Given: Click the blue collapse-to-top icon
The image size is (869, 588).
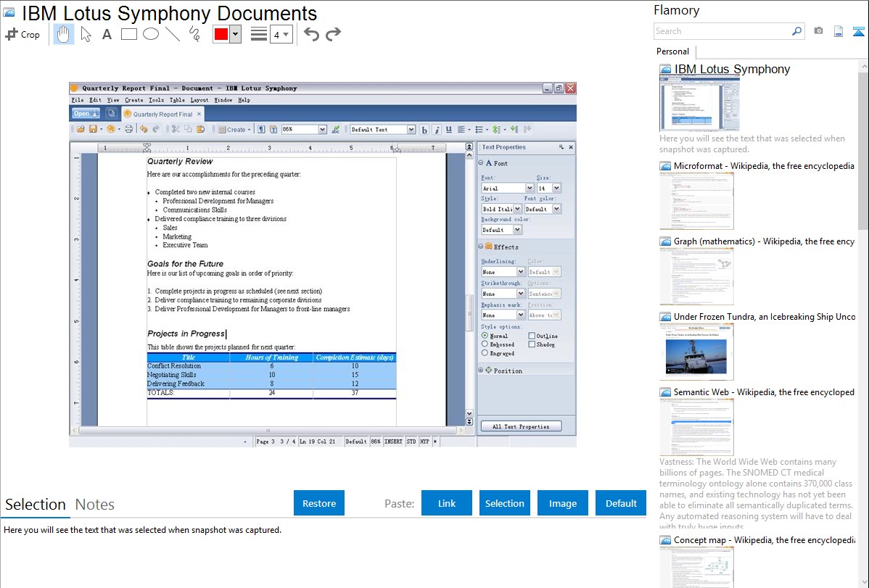Looking at the screenshot, I should (x=858, y=31).
